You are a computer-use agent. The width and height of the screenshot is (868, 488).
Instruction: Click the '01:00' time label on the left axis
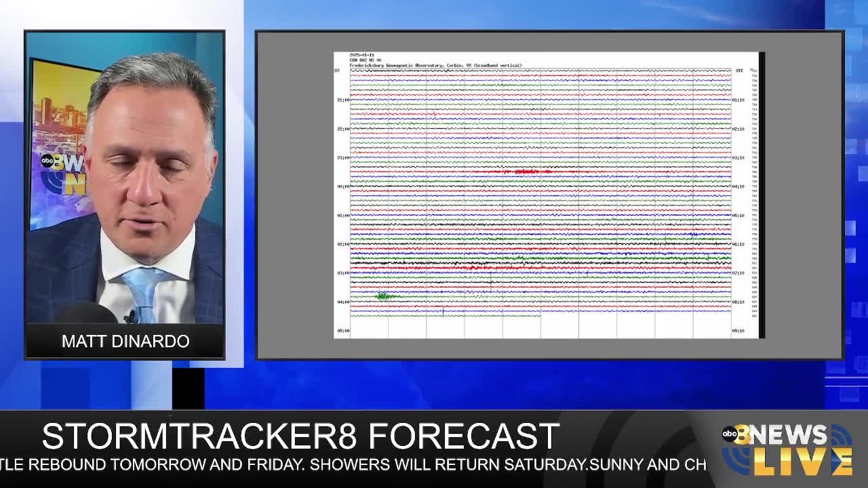click(343, 216)
